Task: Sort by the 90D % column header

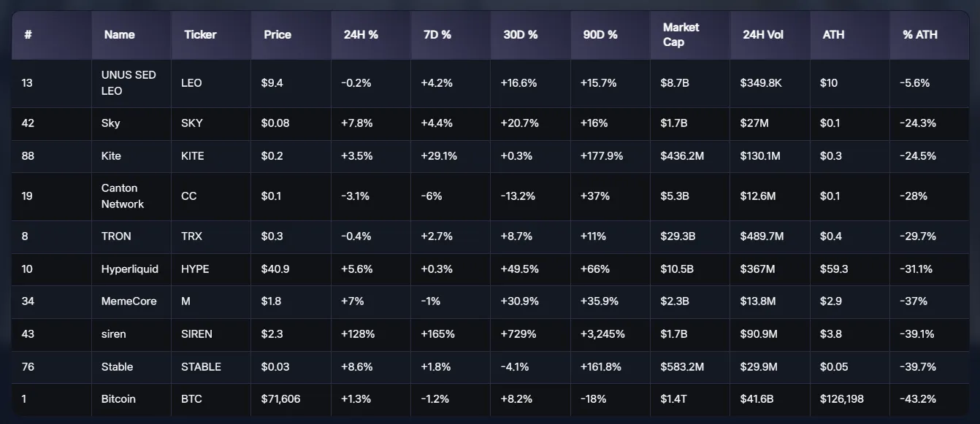Action: tap(600, 34)
